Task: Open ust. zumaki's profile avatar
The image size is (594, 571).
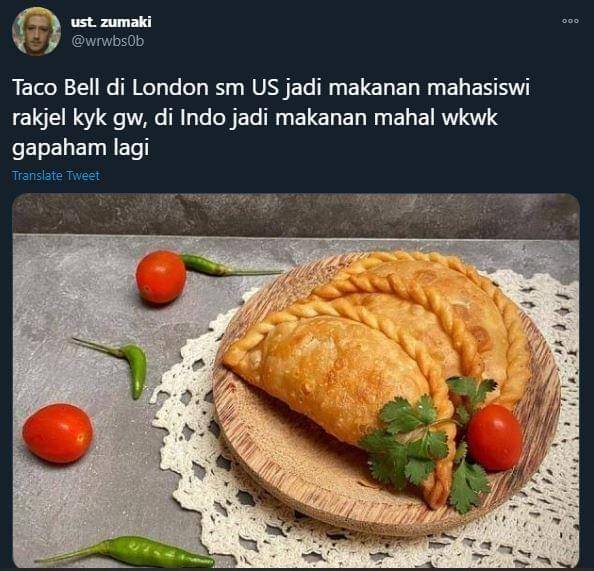Action: tap(36, 31)
